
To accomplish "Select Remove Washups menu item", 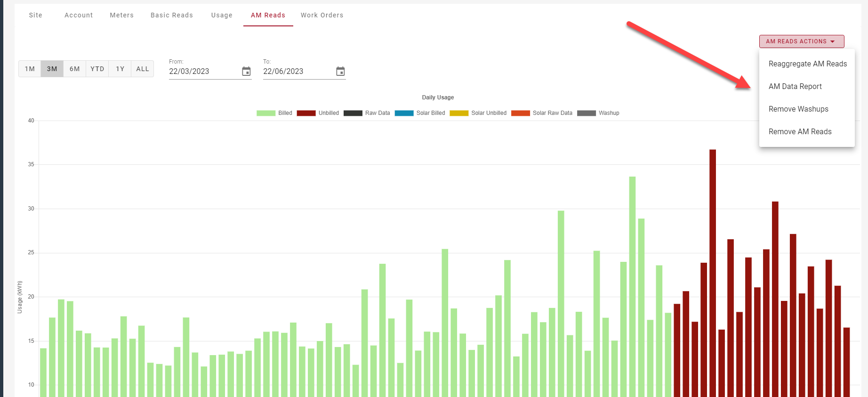I will pos(798,109).
